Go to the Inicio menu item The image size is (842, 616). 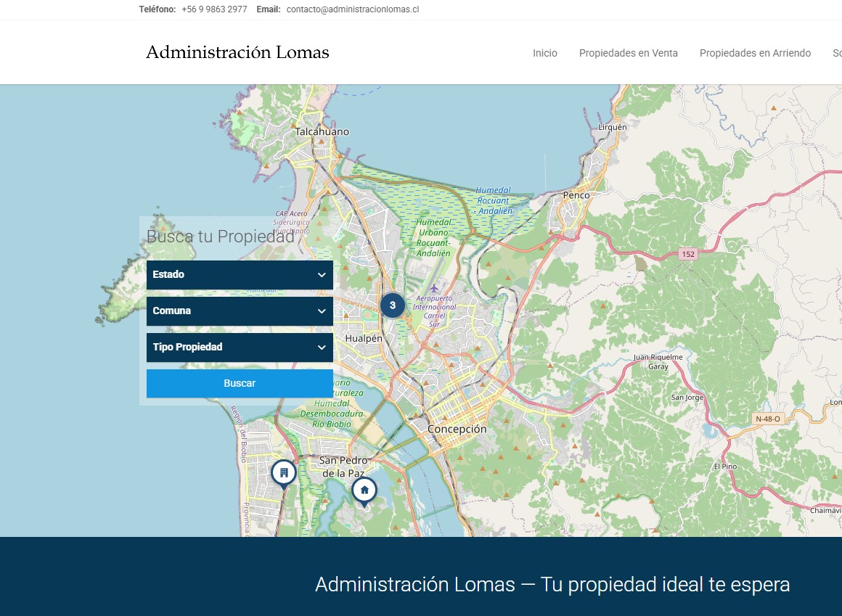click(545, 53)
